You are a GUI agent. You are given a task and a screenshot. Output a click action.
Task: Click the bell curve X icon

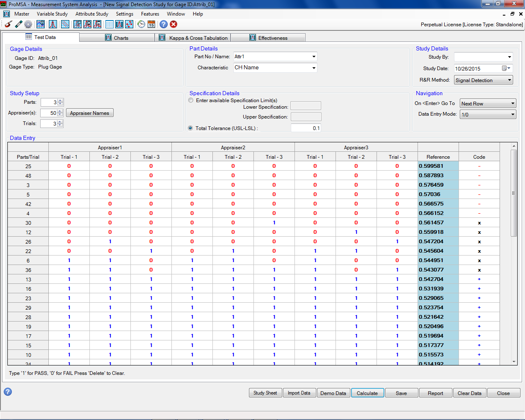[87, 24]
